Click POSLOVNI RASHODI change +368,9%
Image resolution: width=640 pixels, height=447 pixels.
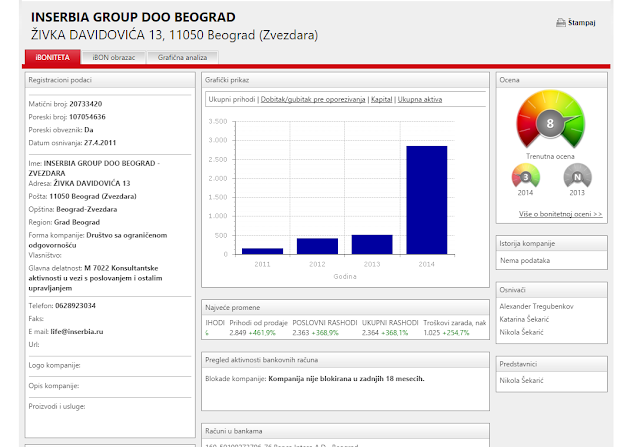pos(325,333)
